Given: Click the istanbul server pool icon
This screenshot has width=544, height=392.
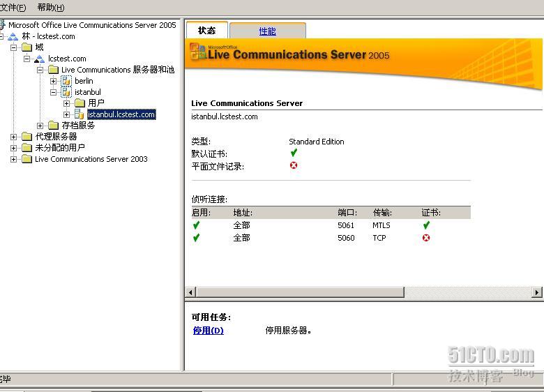Looking at the screenshot, I should [66, 92].
